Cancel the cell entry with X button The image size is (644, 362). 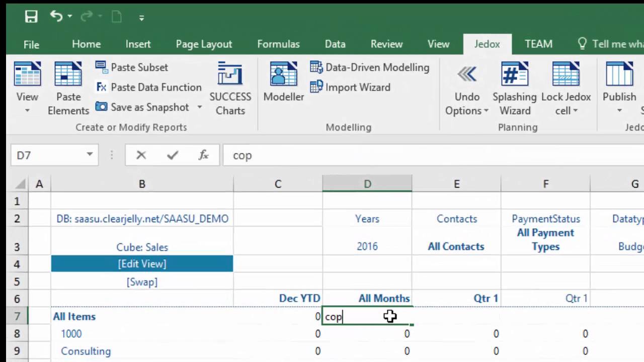[x=141, y=155]
